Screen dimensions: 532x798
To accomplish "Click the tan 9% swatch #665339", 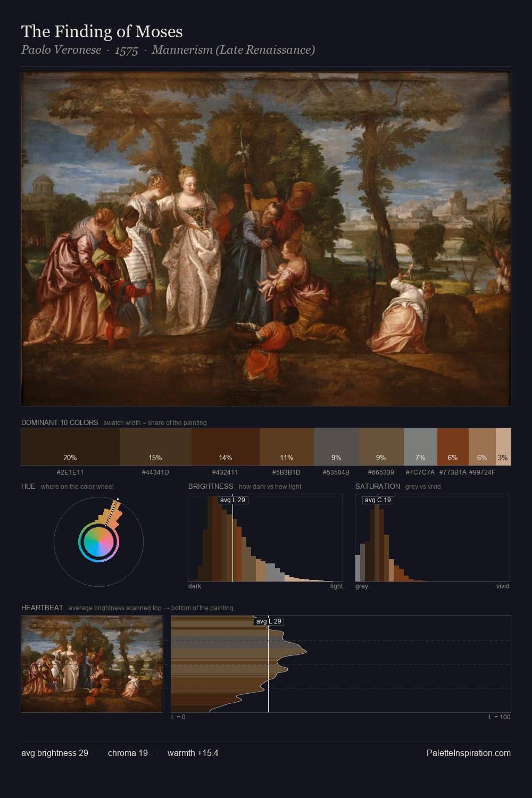I will pyautogui.click(x=381, y=447).
